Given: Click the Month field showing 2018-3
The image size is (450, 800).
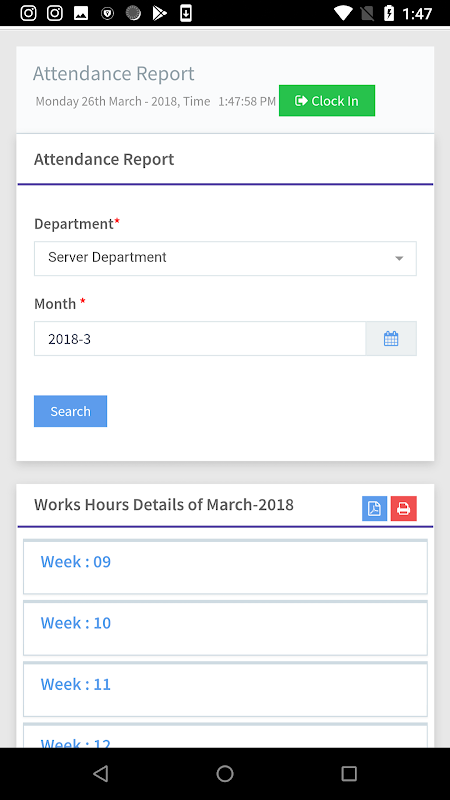Looking at the screenshot, I should point(200,338).
